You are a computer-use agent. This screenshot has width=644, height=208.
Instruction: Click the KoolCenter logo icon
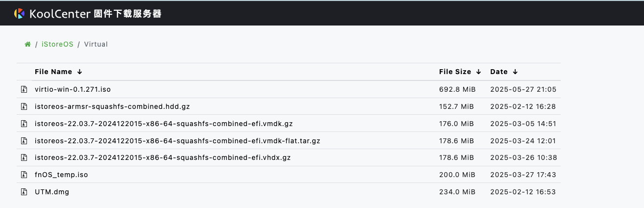[19, 14]
